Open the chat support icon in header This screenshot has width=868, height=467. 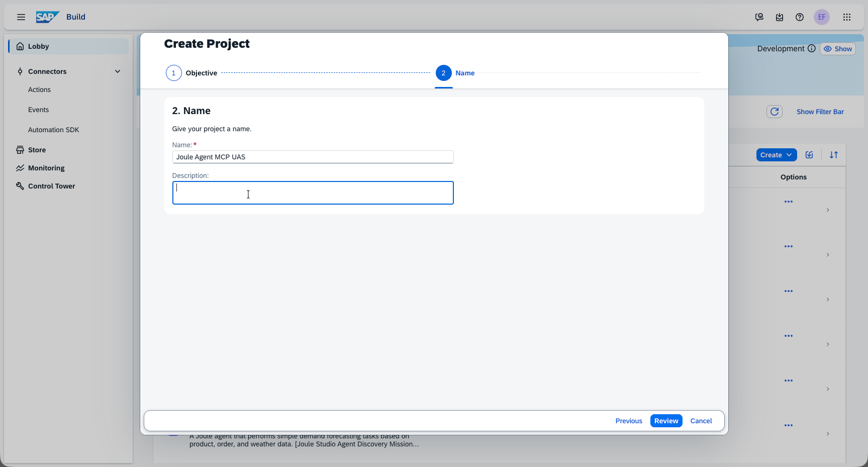(759, 17)
